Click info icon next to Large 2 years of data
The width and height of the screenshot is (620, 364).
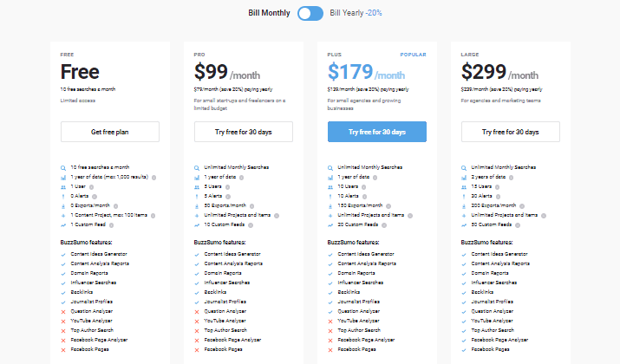pyautogui.click(x=511, y=178)
